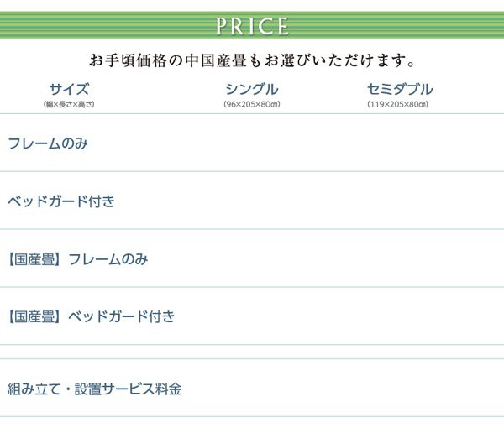This screenshot has width=504, height=433.
Task: Select the シングル column header
Action: tap(251, 89)
